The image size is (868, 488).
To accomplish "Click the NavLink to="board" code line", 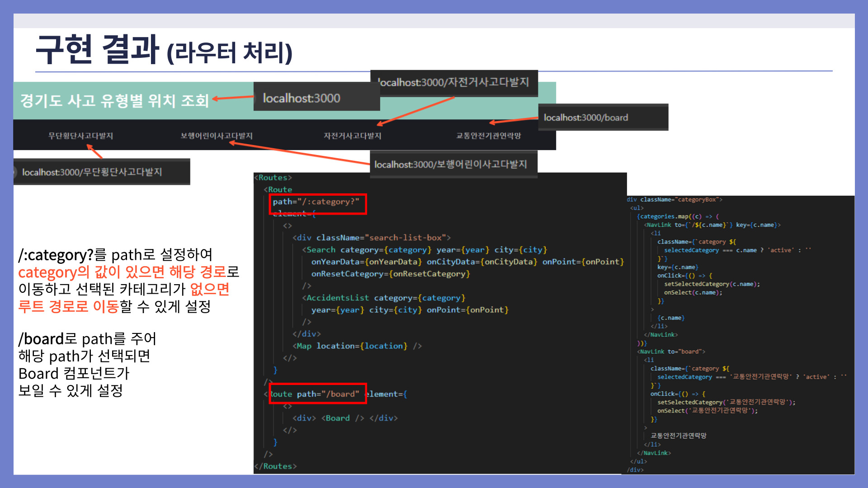I will click(x=671, y=352).
